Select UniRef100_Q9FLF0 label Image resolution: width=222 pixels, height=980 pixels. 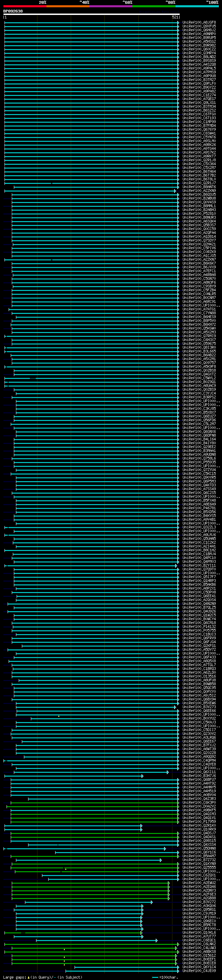(199, 83)
